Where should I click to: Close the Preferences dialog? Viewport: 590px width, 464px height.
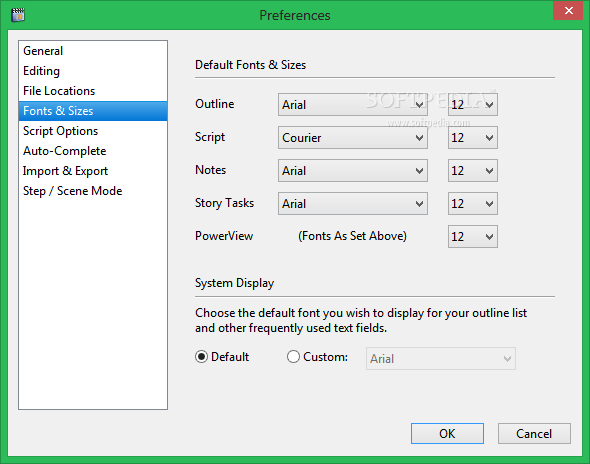[568, 11]
